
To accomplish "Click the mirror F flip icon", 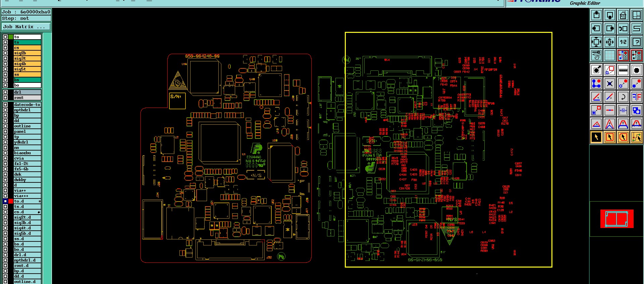I will pos(637,97).
